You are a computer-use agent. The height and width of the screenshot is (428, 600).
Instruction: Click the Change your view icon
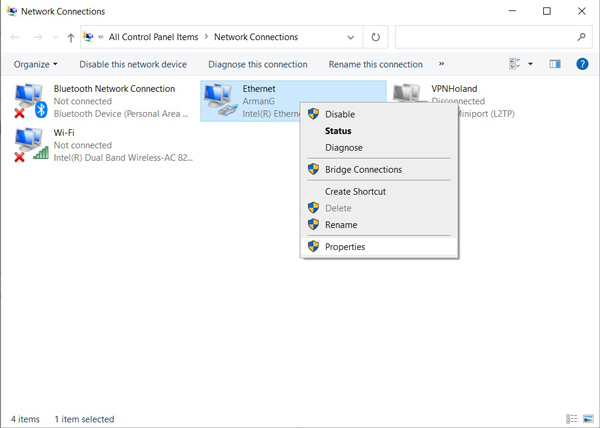point(515,64)
